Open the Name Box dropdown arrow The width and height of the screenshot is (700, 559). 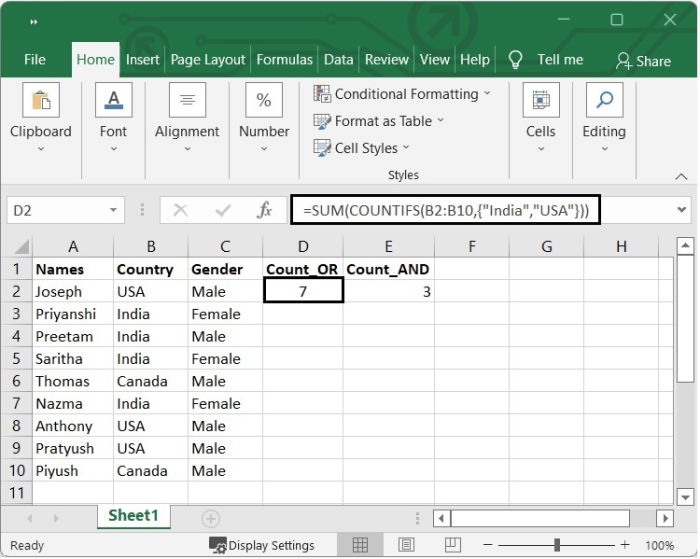pyautogui.click(x=113, y=211)
